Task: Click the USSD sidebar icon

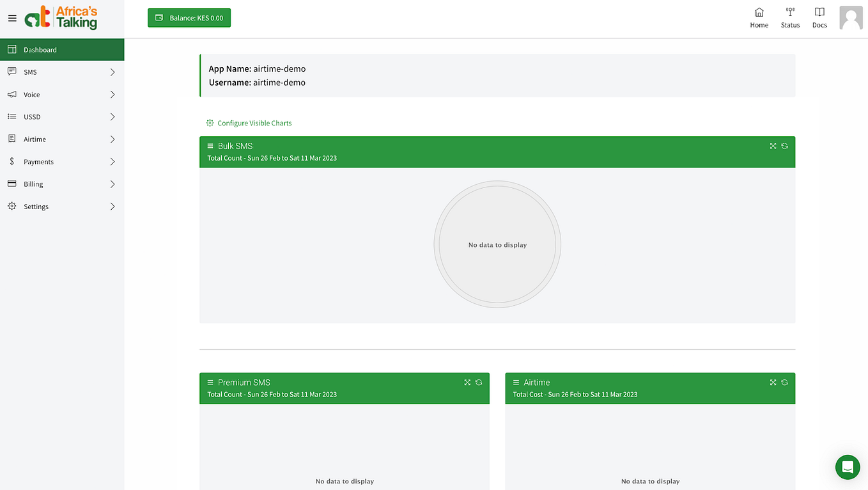Action: [x=12, y=116]
